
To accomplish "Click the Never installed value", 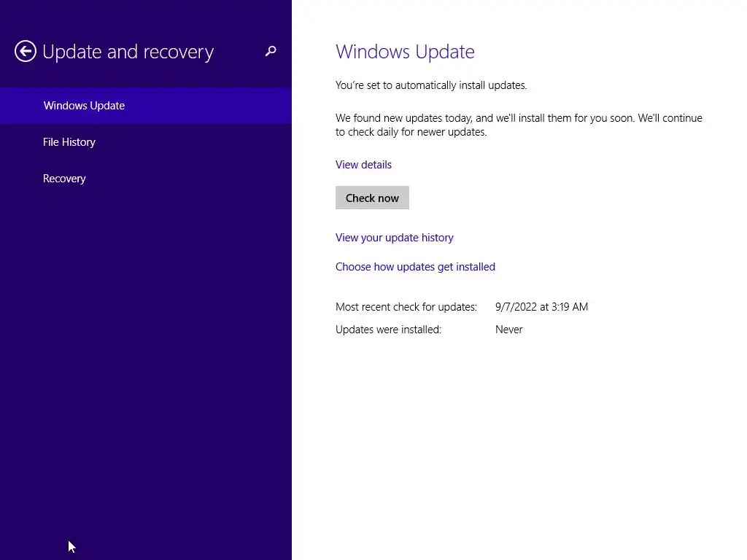I will (x=508, y=330).
